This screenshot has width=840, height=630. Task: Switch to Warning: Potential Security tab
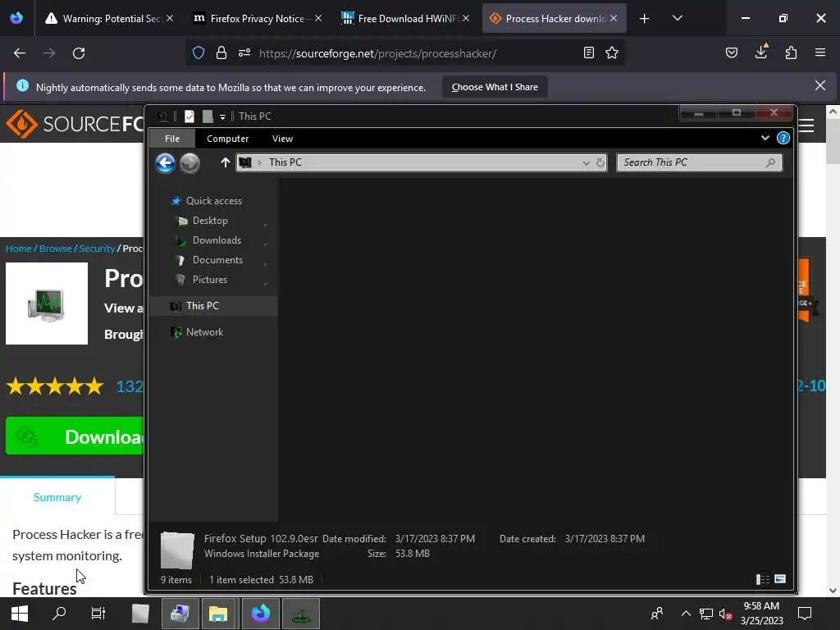[110, 18]
